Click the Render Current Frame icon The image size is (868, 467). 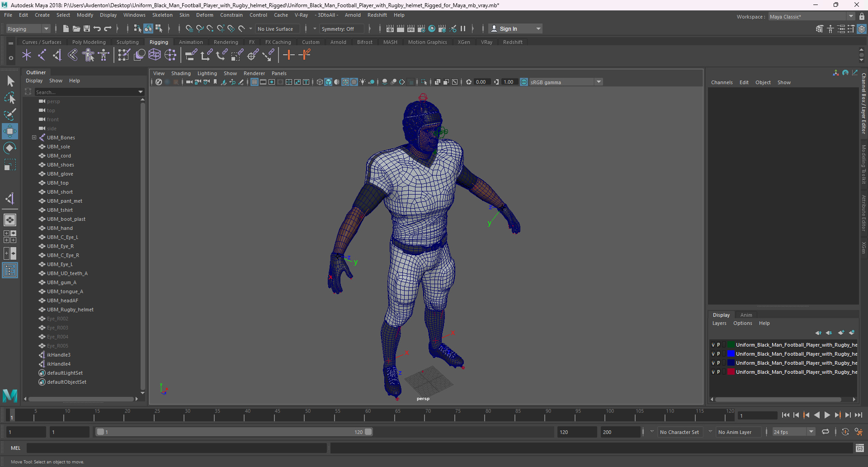click(401, 29)
